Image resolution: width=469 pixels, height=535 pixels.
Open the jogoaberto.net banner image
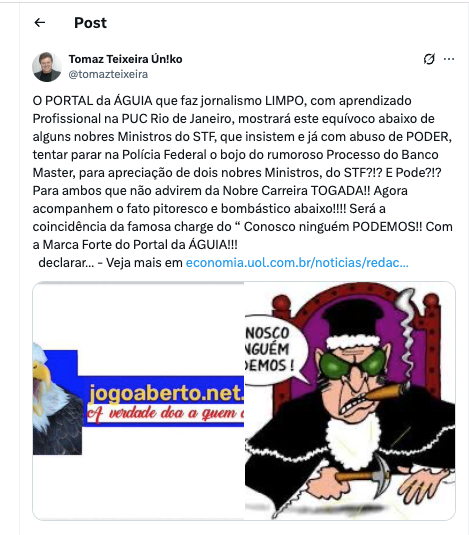click(x=138, y=401)
